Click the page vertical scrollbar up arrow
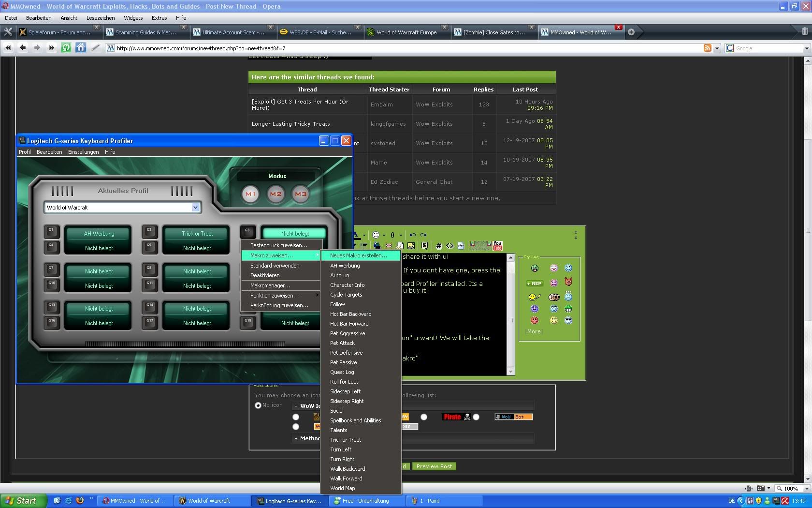The height and width of the screenshot is (508, 812). click(808, 61)
